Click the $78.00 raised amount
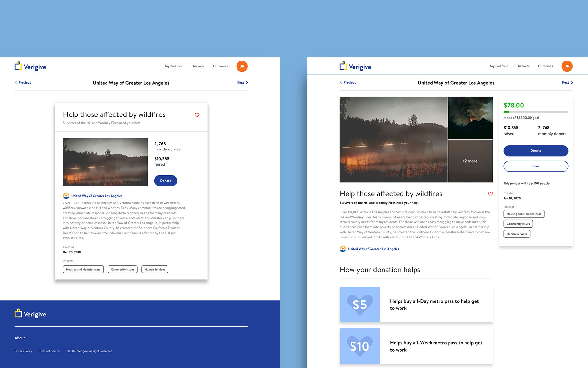Viewport: 588px width, 368px height. coord(514,105)
